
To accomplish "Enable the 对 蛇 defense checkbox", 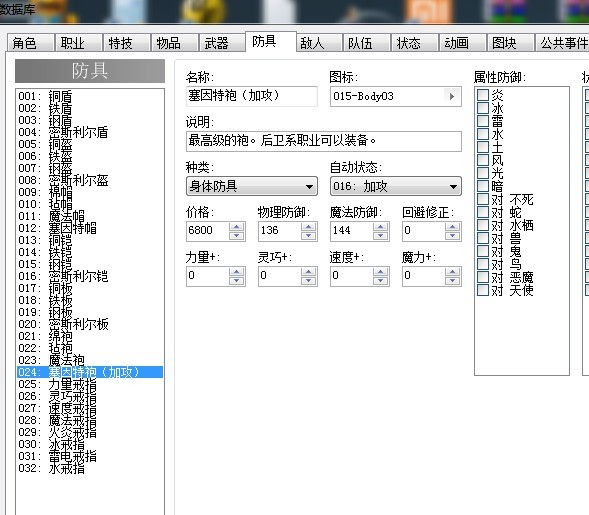I will point(483,212).
